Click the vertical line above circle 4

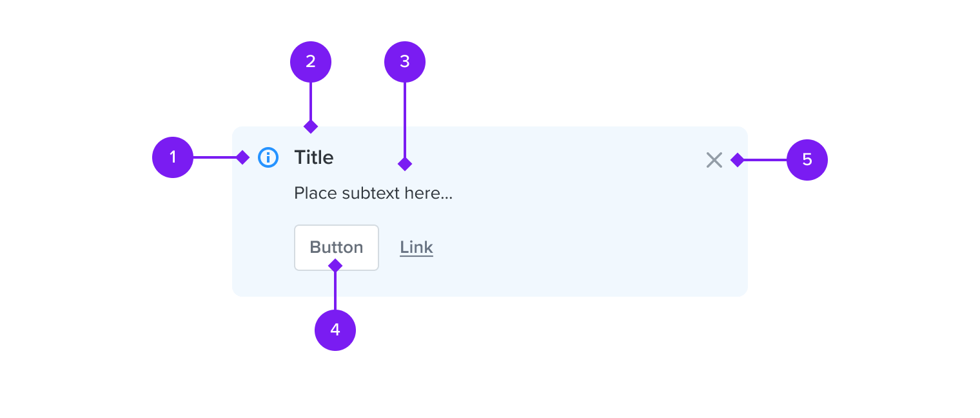click(x=335, y=290)
